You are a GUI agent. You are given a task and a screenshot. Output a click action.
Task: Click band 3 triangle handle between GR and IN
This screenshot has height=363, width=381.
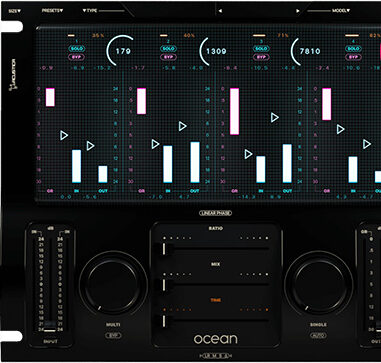[248, 154]
